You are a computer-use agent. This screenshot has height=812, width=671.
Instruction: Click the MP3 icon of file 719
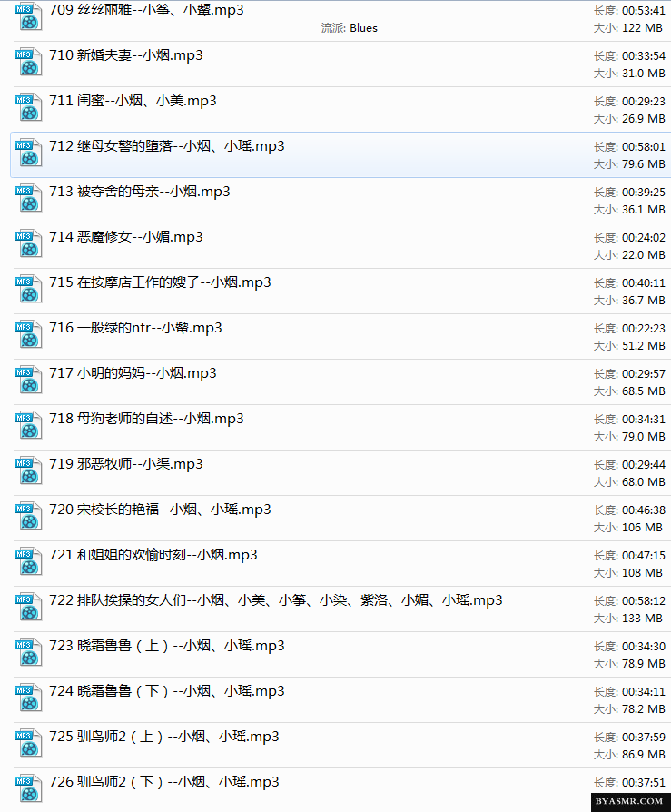[28, 471]
